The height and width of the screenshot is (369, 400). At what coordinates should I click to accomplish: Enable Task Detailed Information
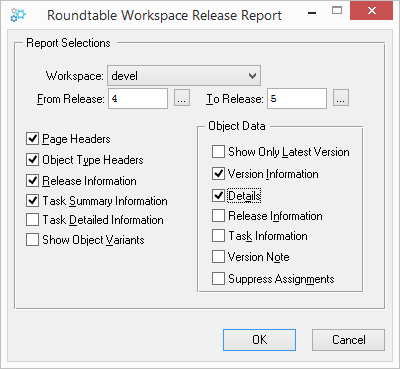(32, 220)
